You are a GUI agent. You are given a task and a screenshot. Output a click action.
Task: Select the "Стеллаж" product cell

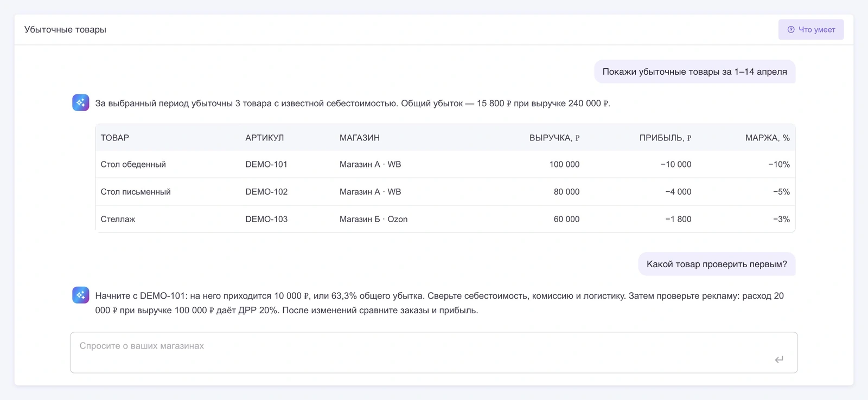pos(118,219)
